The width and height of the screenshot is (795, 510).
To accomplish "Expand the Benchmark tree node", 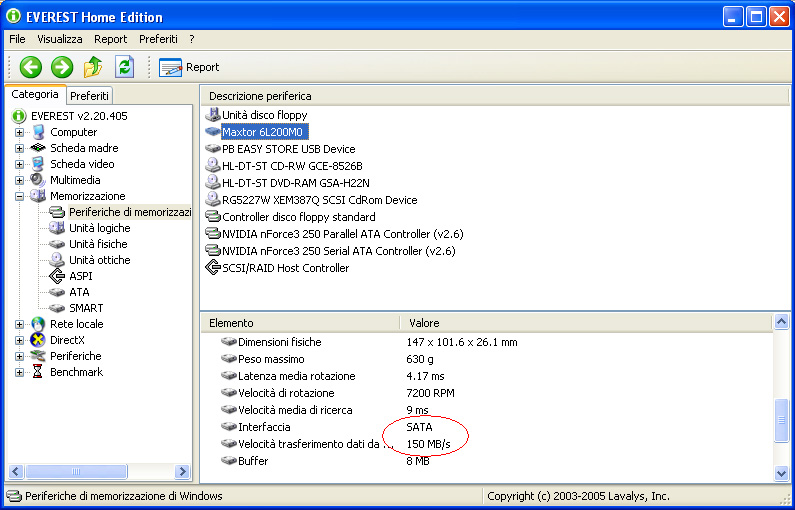I will click(x=20, y=372).
